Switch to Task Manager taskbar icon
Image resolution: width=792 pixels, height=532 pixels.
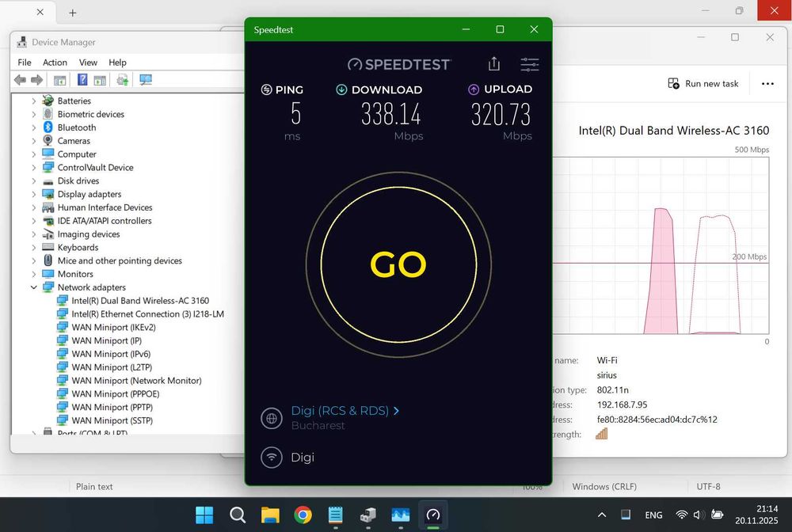[401, 515]
